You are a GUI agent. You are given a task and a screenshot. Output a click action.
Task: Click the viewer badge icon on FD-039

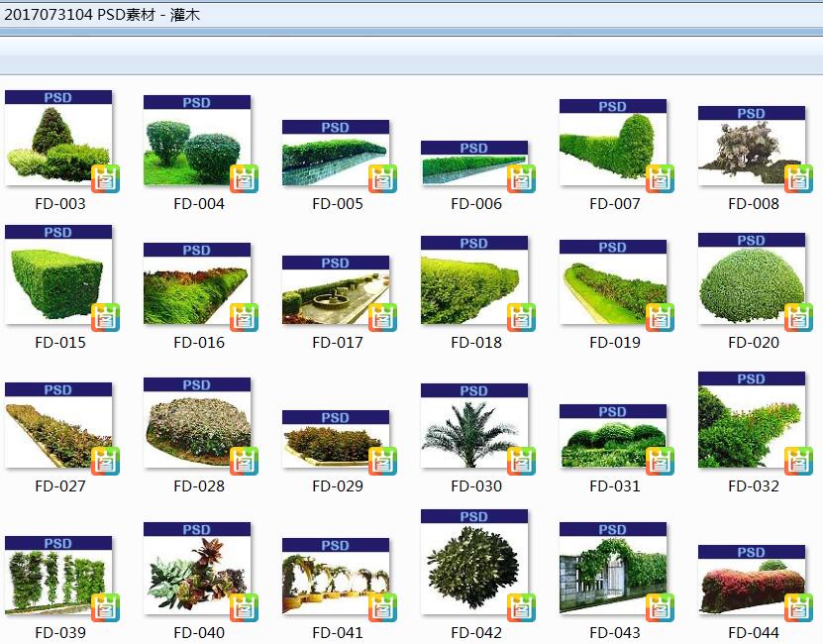point(106,607)
